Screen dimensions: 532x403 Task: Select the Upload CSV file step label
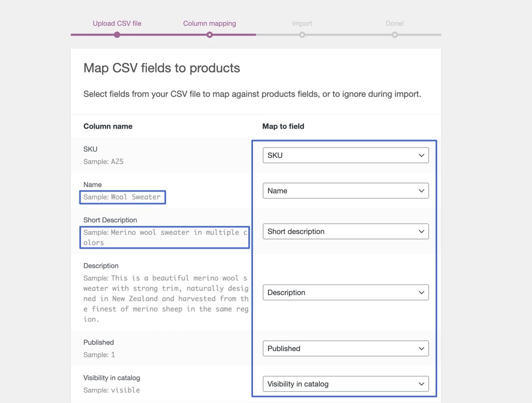pyautogui.click(x=117, y=23)
